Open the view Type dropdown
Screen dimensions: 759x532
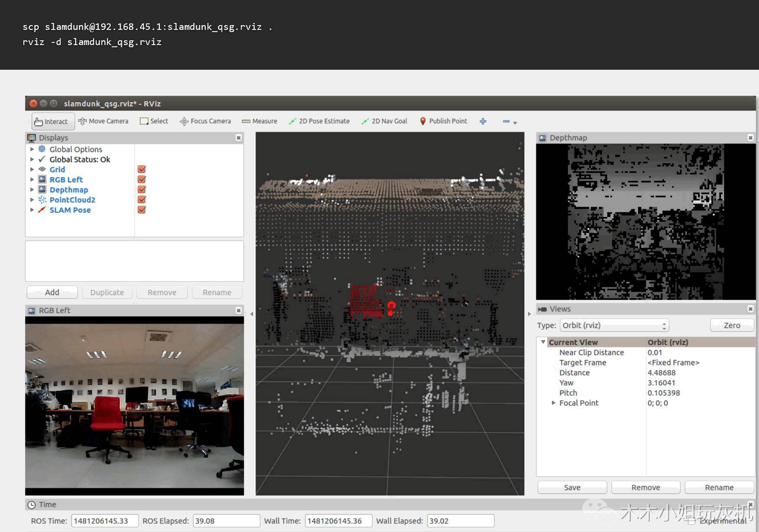(614, 325)
